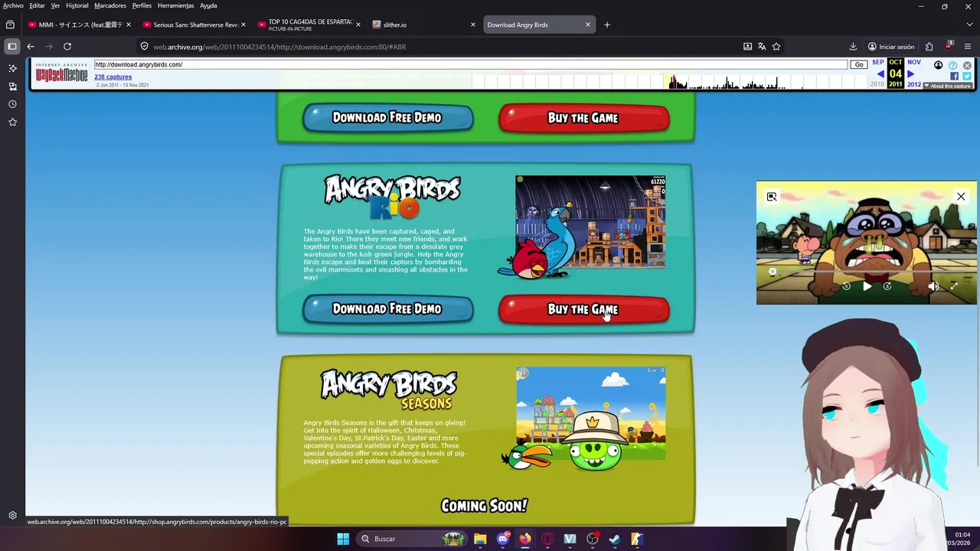Open the Wayback Machine help icon
This screenshot has height=551, width=980.
(952, 66)
